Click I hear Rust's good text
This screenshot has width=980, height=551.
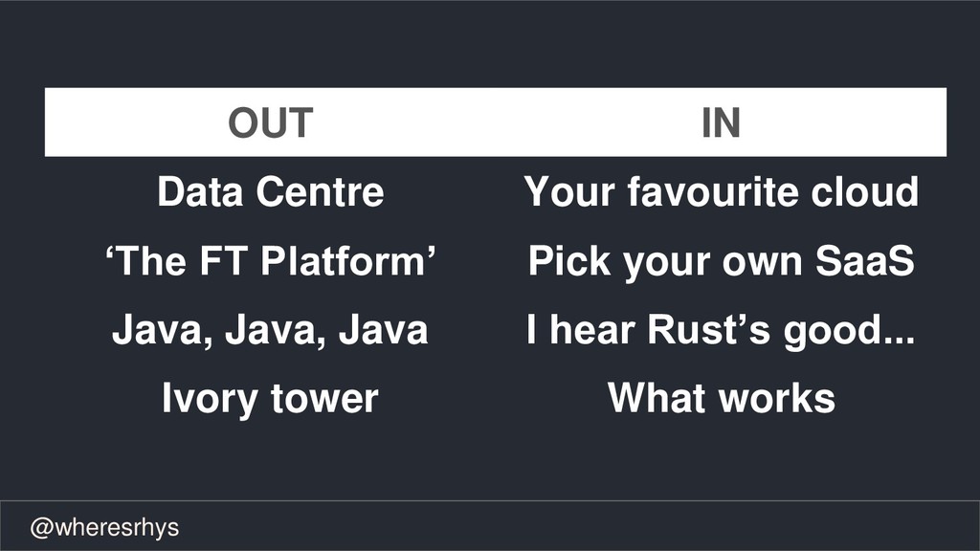pyautogui.click(x=721, y=330)
